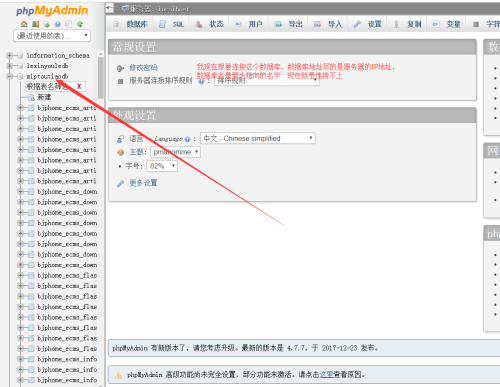This screenshot has width=500, height=387.
Task: Switch to the 导入 tab
Action: 328,24
